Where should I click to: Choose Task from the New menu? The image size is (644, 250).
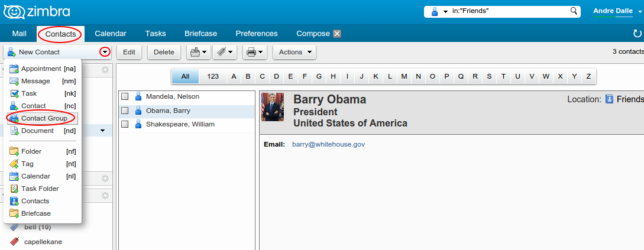click(43, 93)
